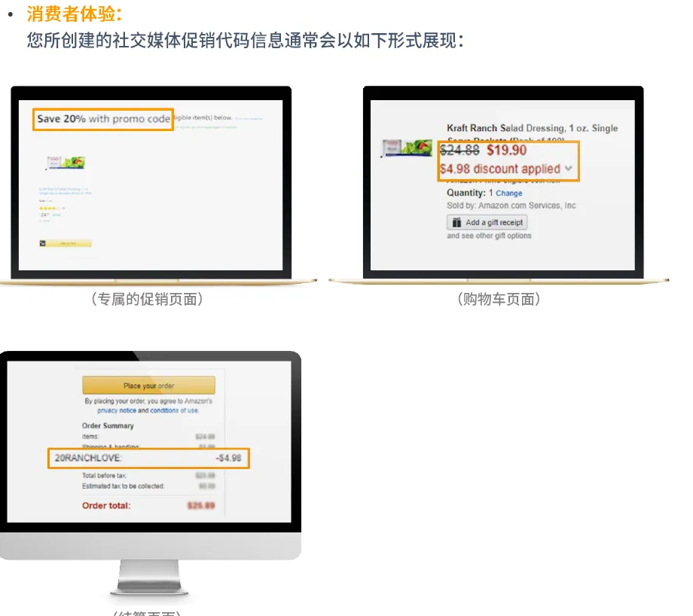
Task: Select the 20RANCHLOVE promo code row
Action: [148, 458]
